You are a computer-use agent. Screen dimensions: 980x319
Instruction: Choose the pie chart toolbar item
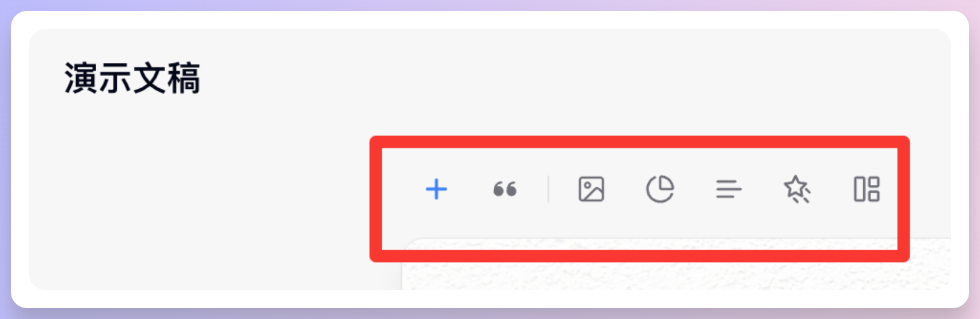pos(660,189)
